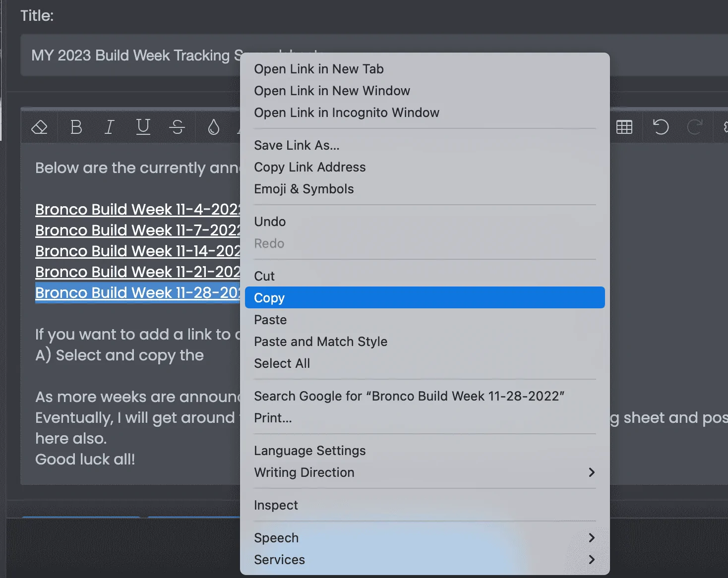Choose Paste and Match Style

click(425, 342)
